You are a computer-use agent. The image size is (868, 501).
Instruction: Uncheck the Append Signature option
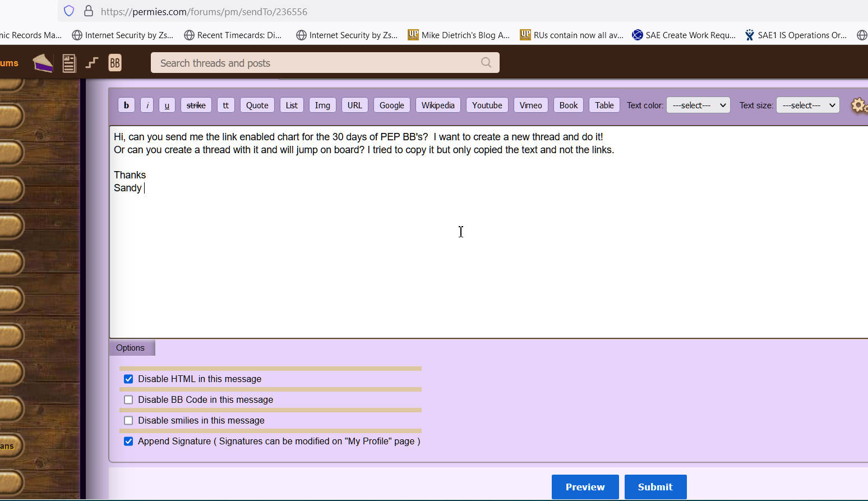[128, 442]
